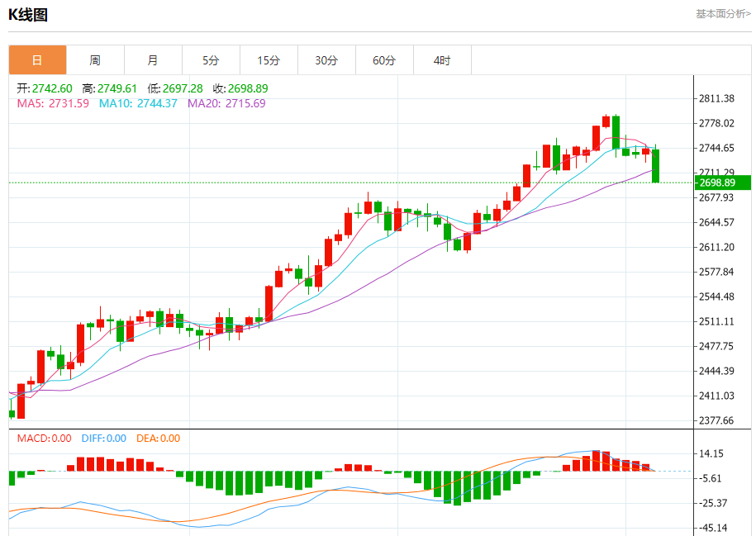Click the MA10 indicator label
Image resolution: width=756 pixels, height=536 pixels.
click(x=138, y=103)
